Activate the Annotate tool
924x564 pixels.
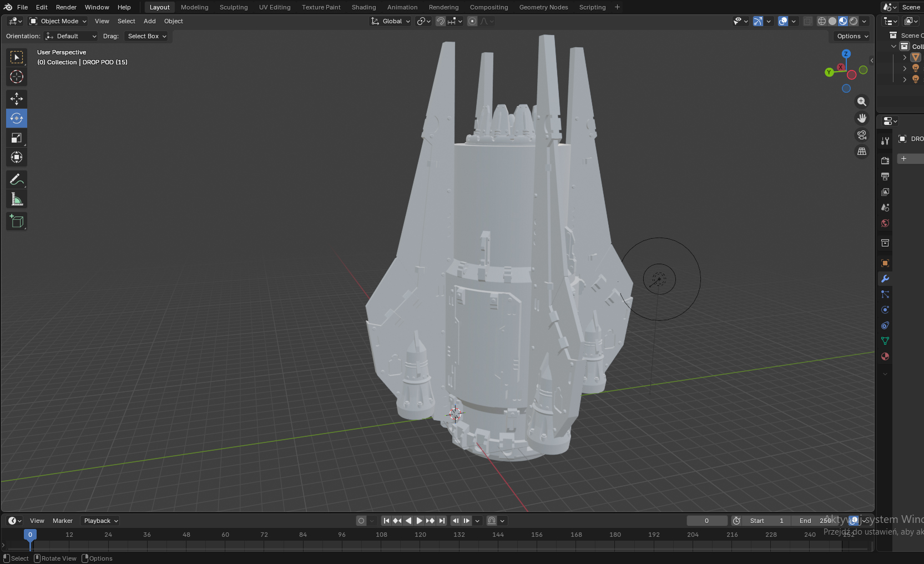(x=17, y=180)
